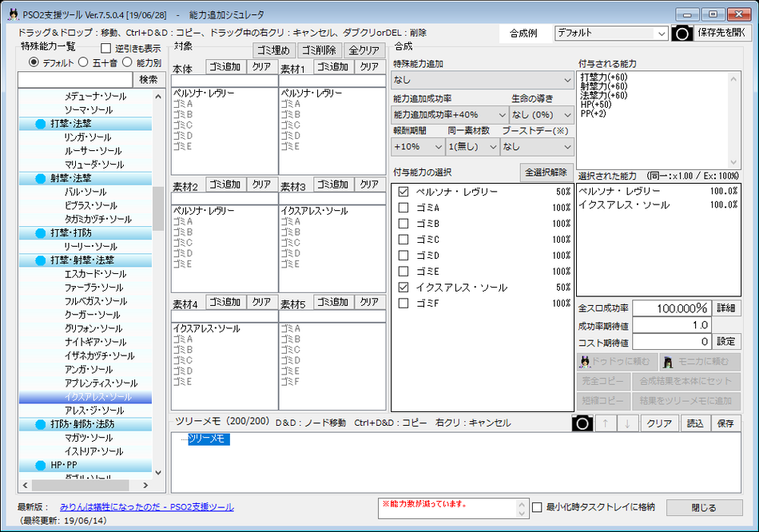Click the ability list scroll-down arrow

coord(158,472)
